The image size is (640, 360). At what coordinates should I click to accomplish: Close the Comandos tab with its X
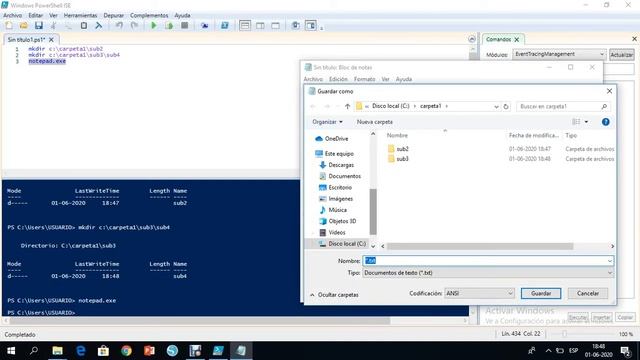point(517,40)
